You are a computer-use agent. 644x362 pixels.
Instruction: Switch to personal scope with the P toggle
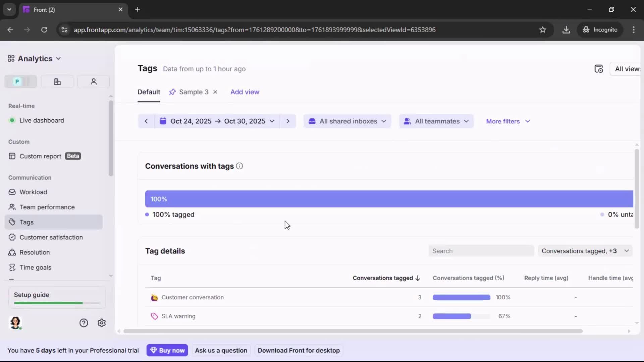16,81
